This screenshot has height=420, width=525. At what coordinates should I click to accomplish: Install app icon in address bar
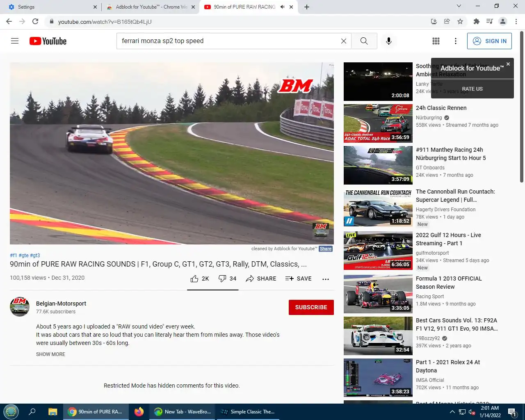pos(434,21)
